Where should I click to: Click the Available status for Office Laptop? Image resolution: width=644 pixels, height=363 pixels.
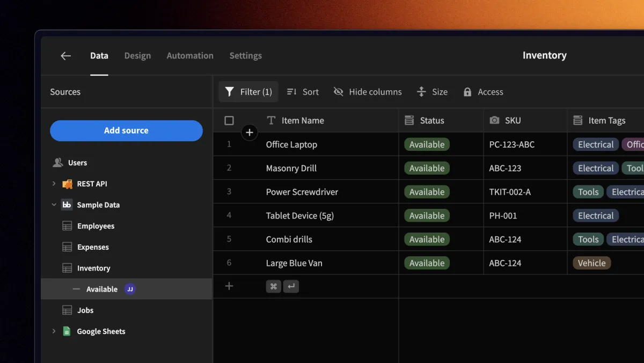tap(427, 144)
